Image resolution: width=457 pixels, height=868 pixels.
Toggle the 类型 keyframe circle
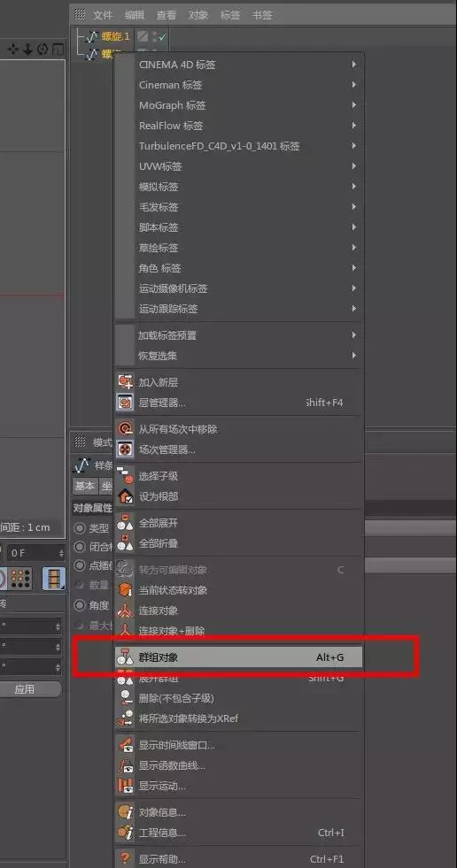click(x=80, y=528)
